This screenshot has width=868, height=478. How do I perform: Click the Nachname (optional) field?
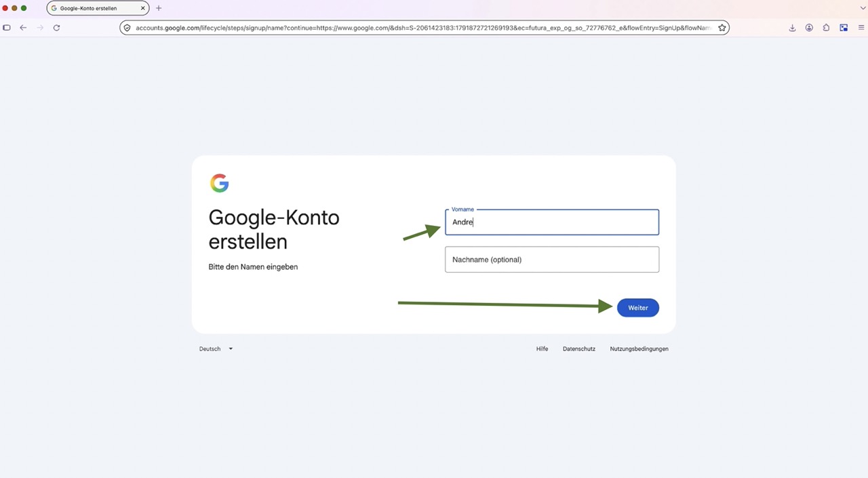click(552, 260)
